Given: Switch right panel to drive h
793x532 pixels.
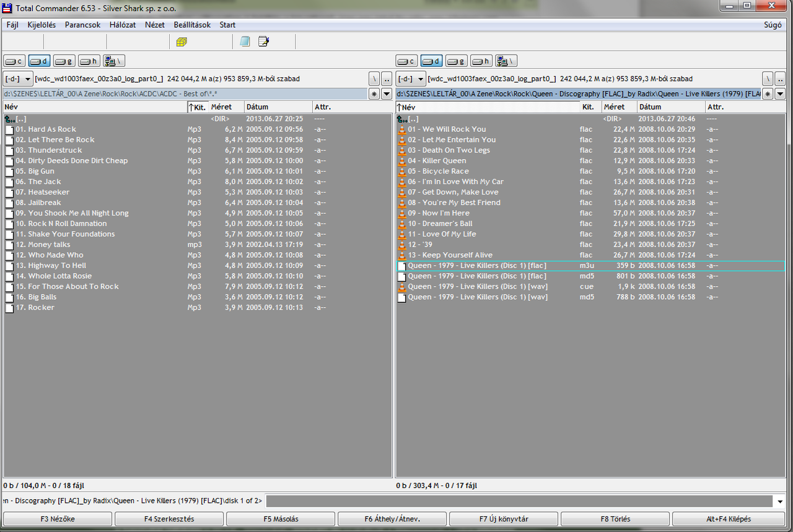Looking at the screenshot, I should click(x=481, y=61).
